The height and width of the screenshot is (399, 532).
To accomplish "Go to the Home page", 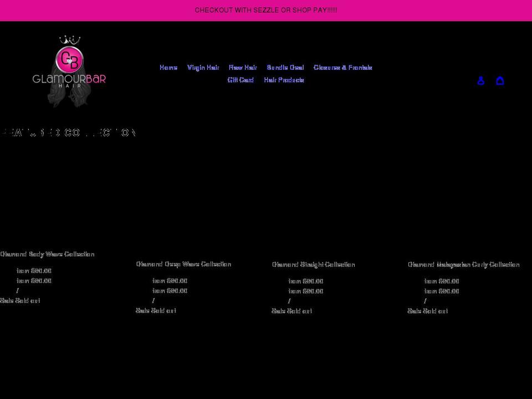I will point(168,68).
